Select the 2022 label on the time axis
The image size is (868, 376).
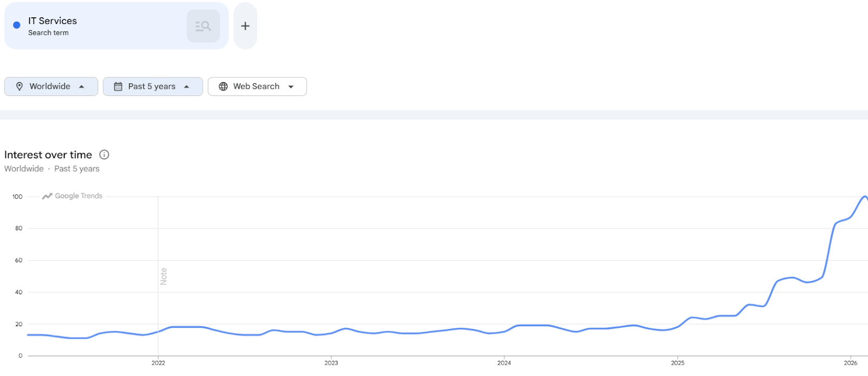[x=158, y=363]
